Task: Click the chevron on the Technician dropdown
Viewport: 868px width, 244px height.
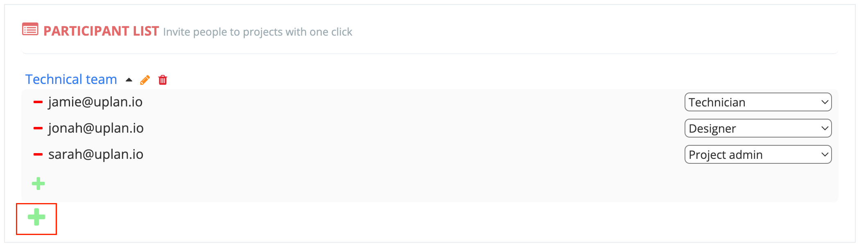Action: point(825,102)
